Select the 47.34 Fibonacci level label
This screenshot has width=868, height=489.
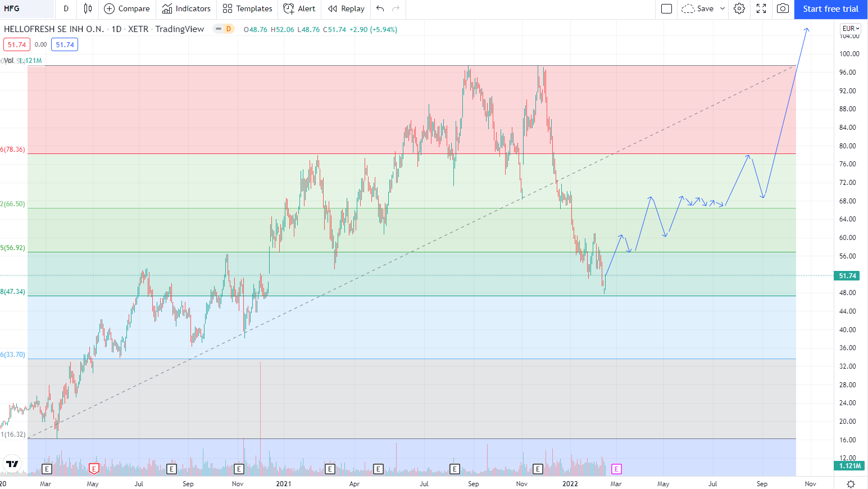[13, 292]
